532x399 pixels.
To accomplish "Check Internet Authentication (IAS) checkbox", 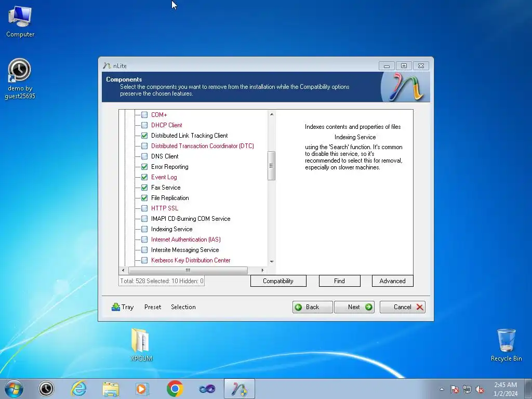I will (144, 240).
